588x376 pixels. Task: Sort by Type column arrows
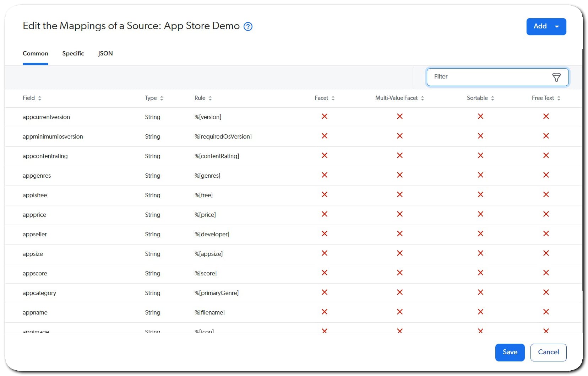pos(162,98)
